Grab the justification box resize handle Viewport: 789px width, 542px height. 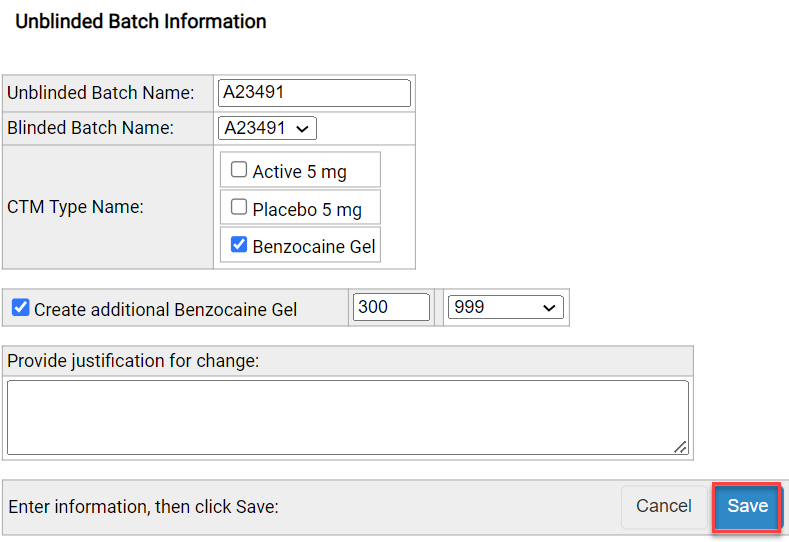tap(681, 447)
